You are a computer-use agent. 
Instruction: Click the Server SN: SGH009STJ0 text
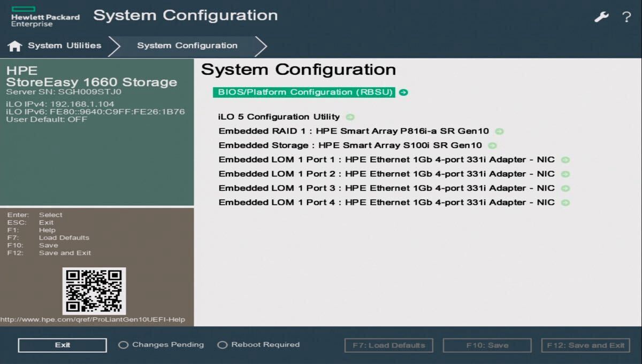(64, 92)
